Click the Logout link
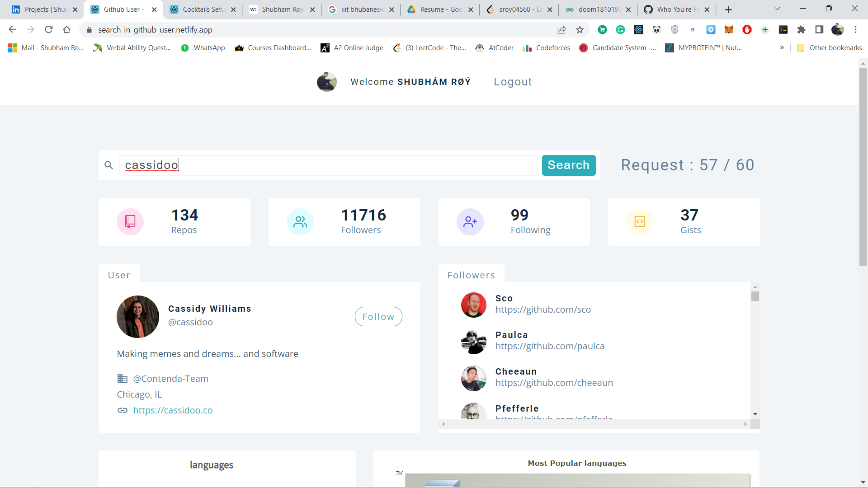Viewport: 868px width, 488px height. pos(513,82)
